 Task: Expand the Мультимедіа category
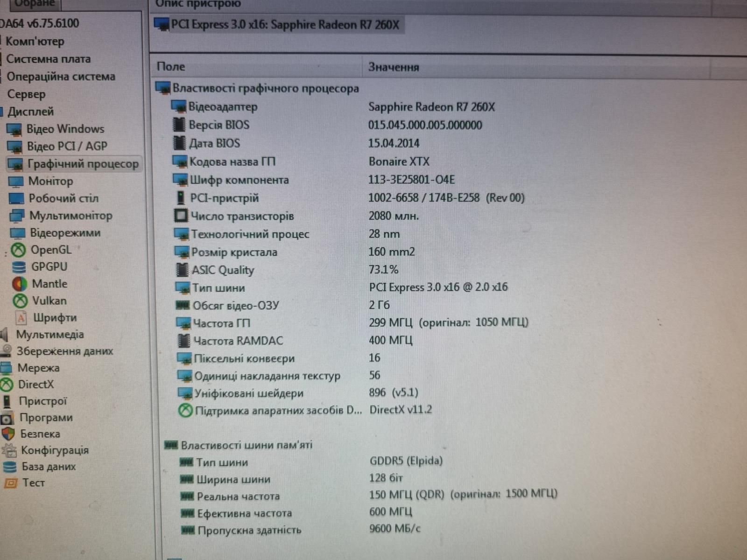(50, 335)
